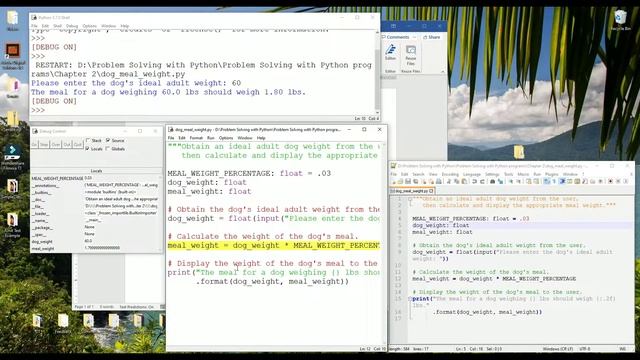Click "Windows (CR LF)" in Notepad++ status bar
Screen dimensions: 640x360
558,349
